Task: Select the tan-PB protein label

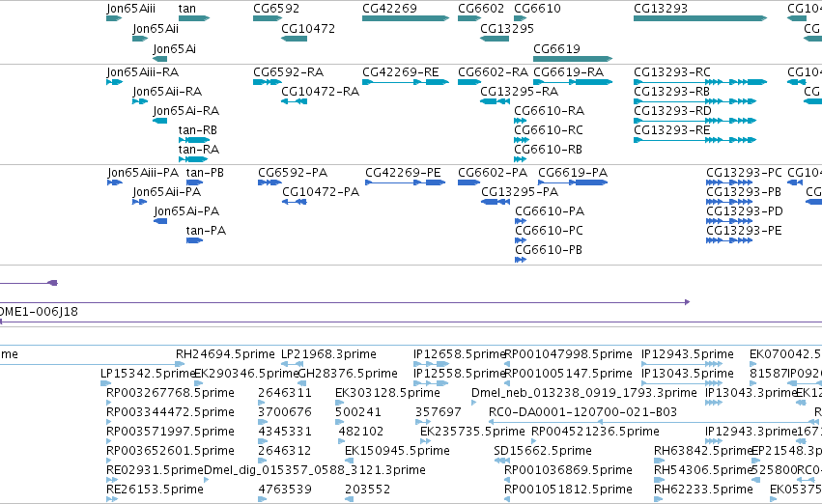Action: click(205, 173)
